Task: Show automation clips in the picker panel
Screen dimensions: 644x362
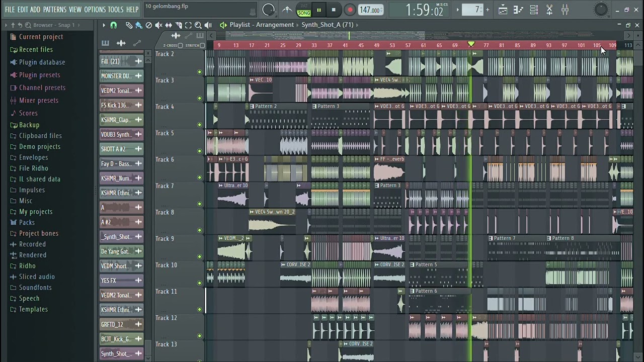Action: (x=137, y=43)
